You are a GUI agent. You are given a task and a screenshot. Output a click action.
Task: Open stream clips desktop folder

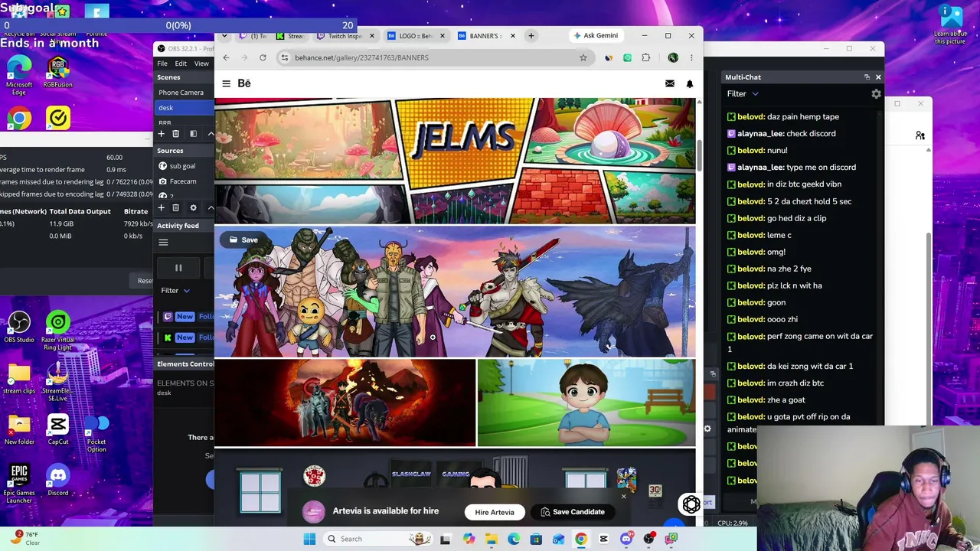point(19,378)
